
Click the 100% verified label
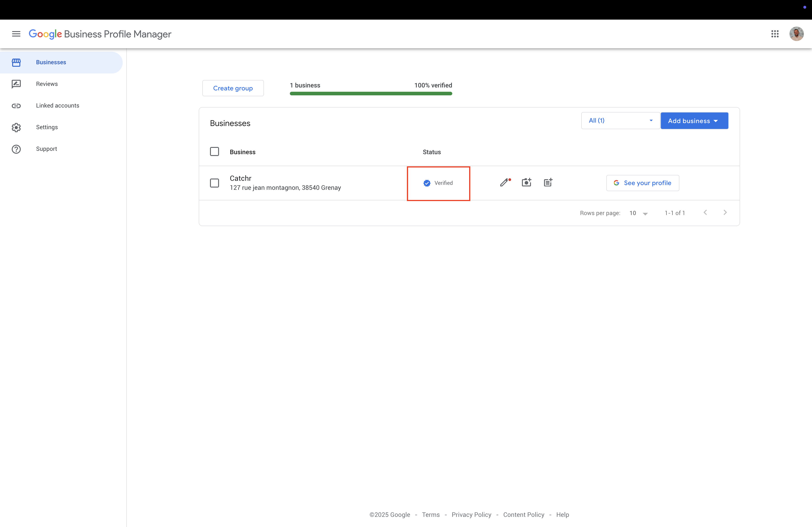[433, 85]
